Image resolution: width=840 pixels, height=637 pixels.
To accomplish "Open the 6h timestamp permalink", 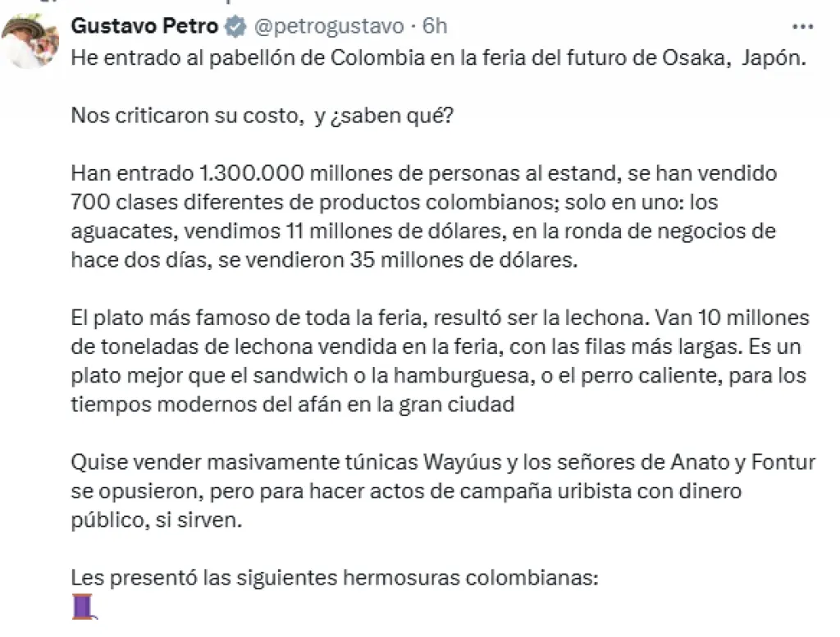I will tap(435, 25).
